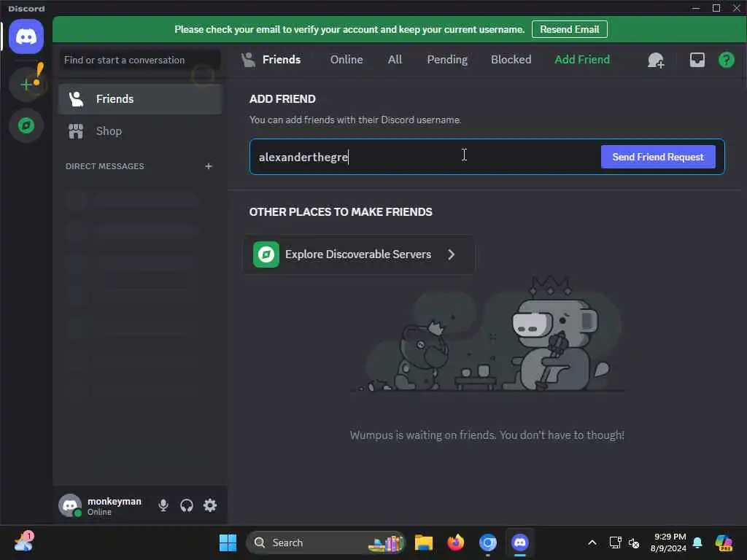
Task: Click Discord taskbar icon
Action: (x=519, y=542)
